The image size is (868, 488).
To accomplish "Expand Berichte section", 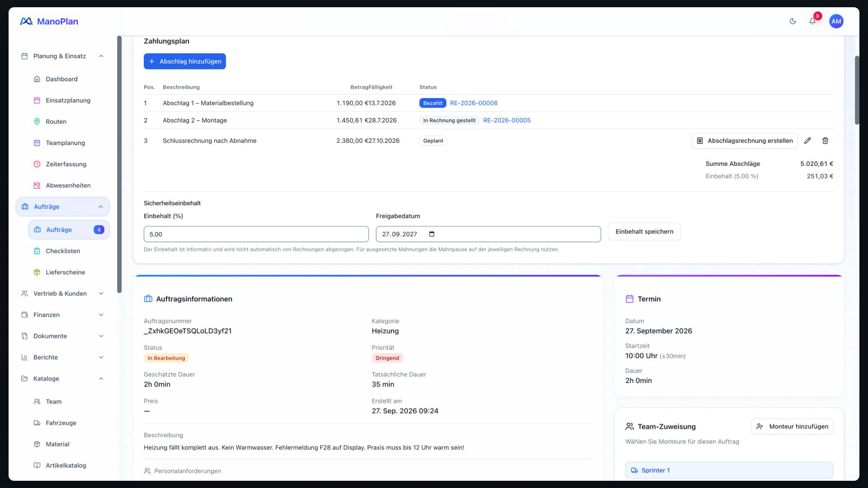I will pyautogui.click(x=63, y=357).
